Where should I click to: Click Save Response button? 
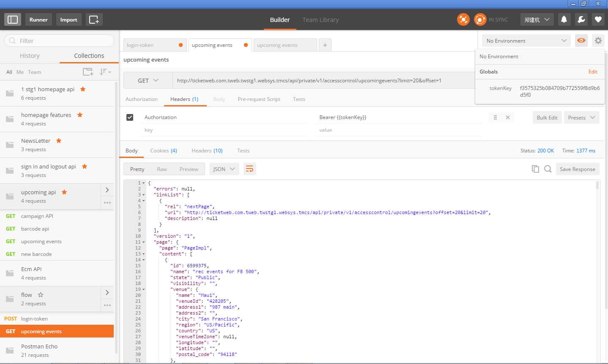(x=578, y=169)
